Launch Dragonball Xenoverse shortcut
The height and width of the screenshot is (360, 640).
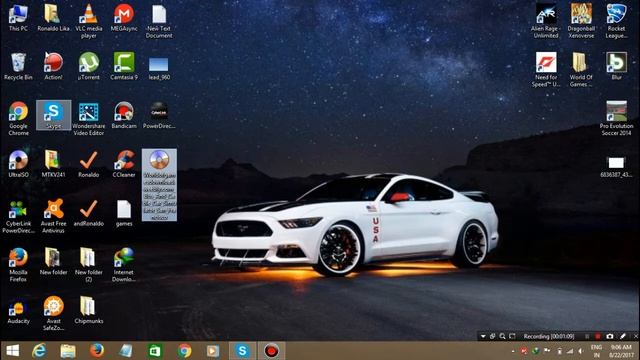581,21
